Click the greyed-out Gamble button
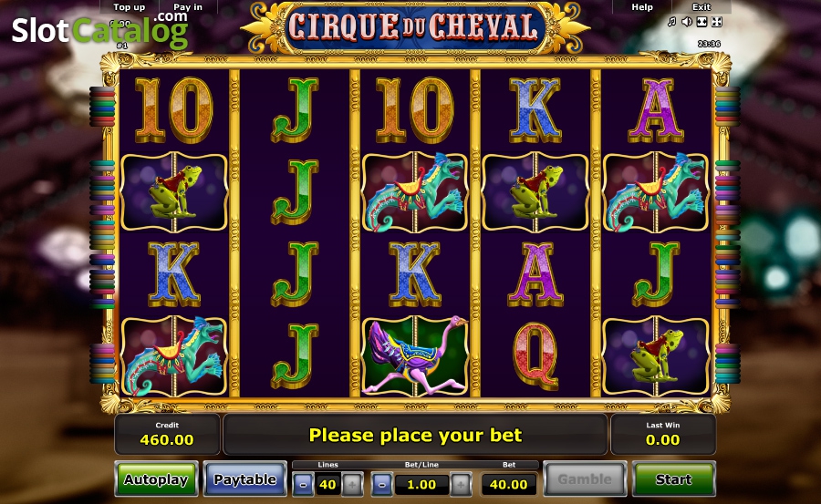821x504 pixels. click(585, 478)
